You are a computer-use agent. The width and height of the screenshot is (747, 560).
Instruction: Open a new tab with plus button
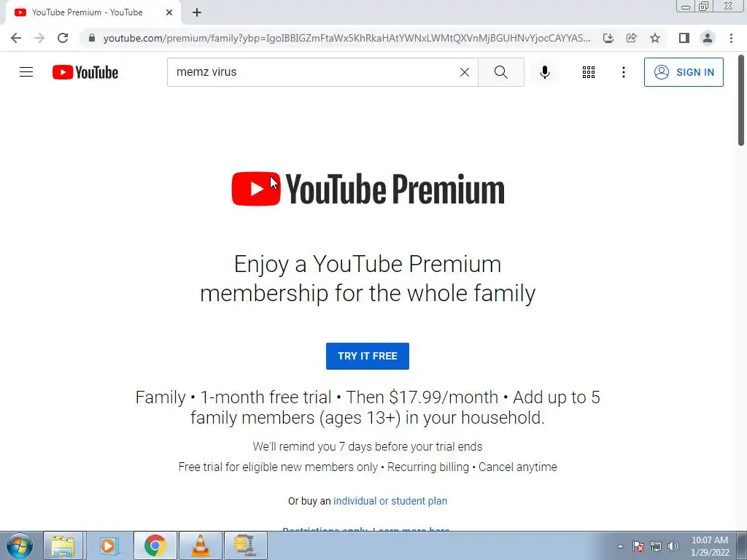click(x=197, y=12)
